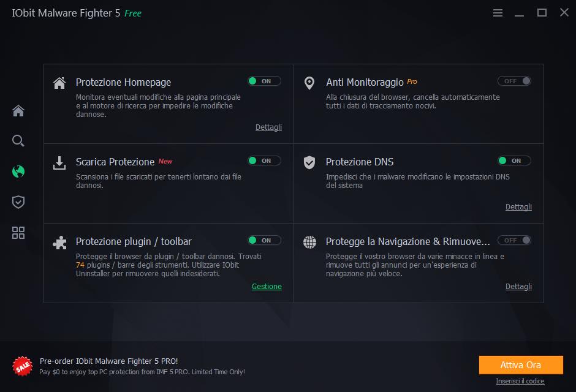Enable Protegge la Navigazione toggle
Image resolution: width=576 pixels, height=392 pixels.
pos(514,240)
